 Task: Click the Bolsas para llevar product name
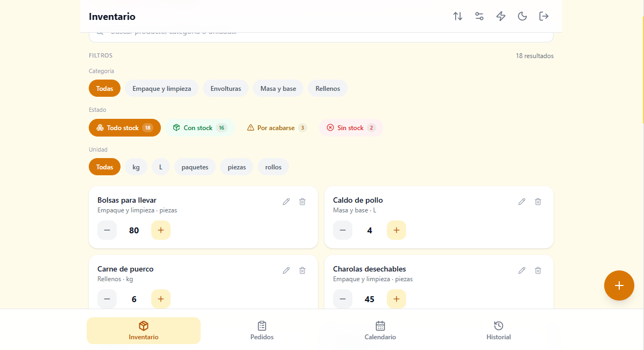tap(127, 200)
